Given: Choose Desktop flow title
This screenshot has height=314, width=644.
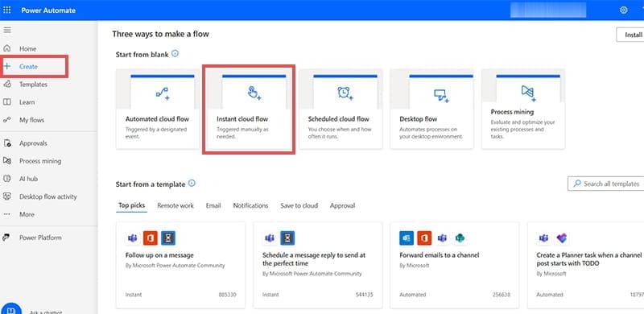Looking at the screenshot, I should 418,119.
